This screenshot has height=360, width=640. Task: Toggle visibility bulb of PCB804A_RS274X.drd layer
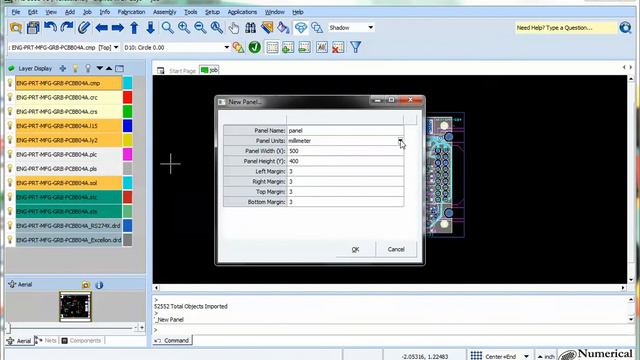click(x=10, y=225)
